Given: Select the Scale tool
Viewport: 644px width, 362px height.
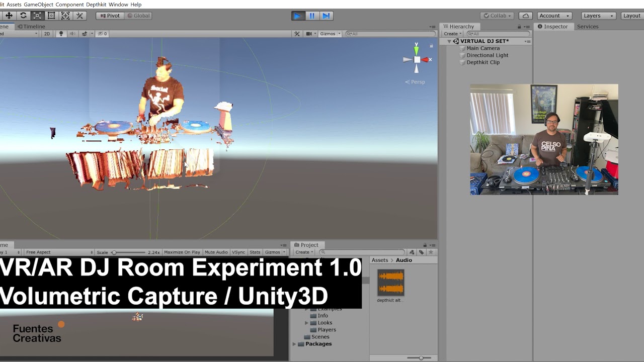Looking at the screenshot, I should (37, 16).
